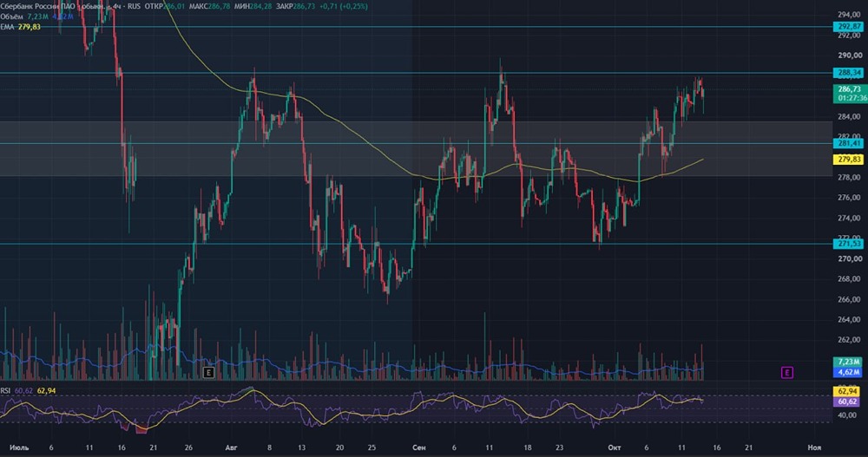The height and width of the screenshot is (457, 868).
Task: Click the 276,00 price axis tick
Action: click(x=850, y=198)
